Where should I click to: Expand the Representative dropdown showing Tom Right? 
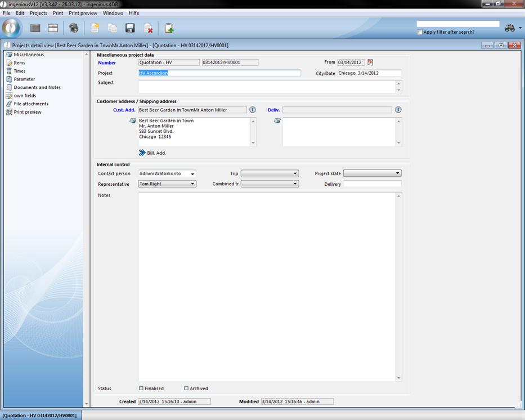pyautogui.click(x=192, y=184)
